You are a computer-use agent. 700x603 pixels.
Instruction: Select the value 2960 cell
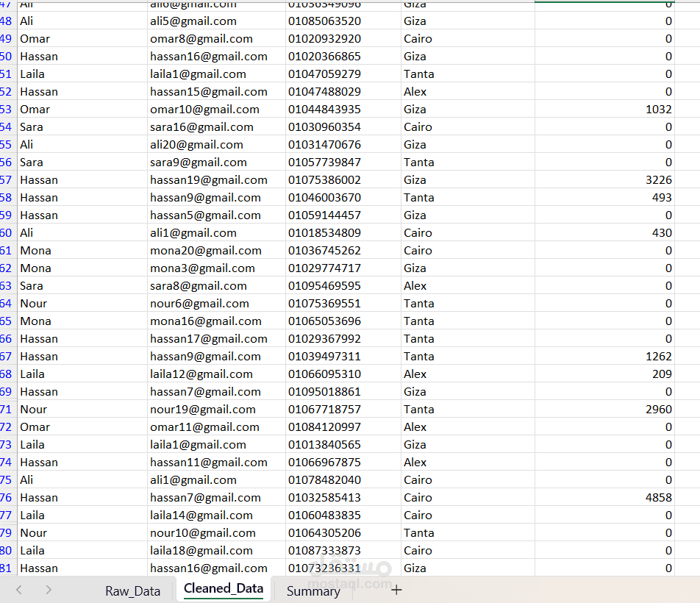(x=604, y=410)
